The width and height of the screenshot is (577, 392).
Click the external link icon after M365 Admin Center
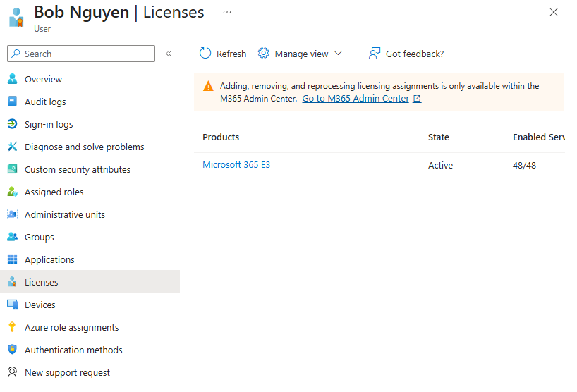[x=417, y=99]
